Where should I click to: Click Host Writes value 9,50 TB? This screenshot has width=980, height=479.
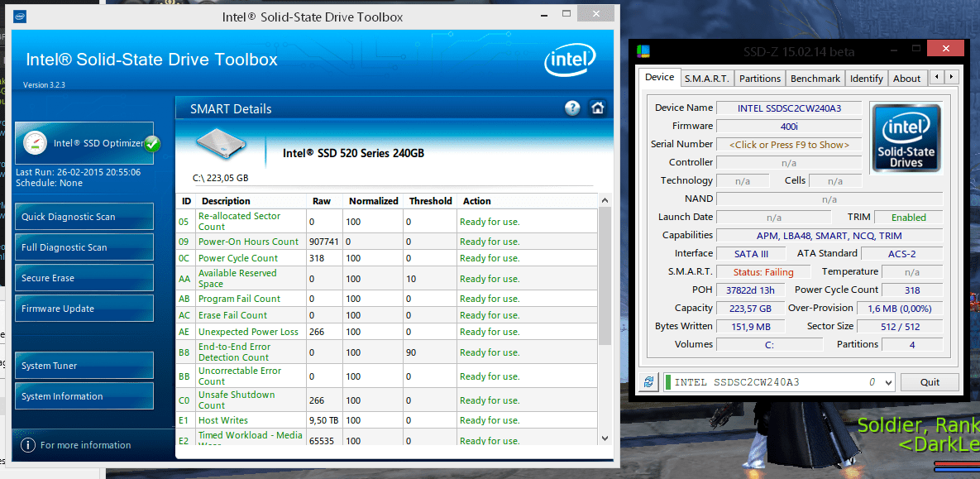(323, 420)
